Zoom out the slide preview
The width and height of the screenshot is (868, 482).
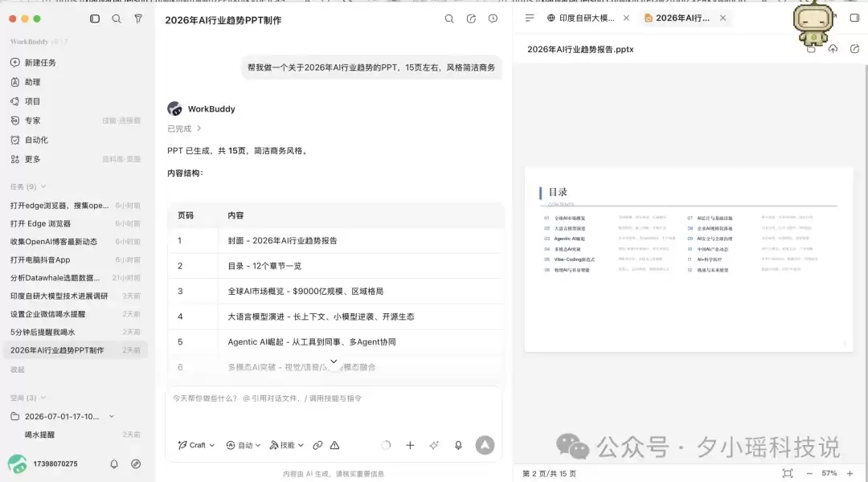[809, 474]
